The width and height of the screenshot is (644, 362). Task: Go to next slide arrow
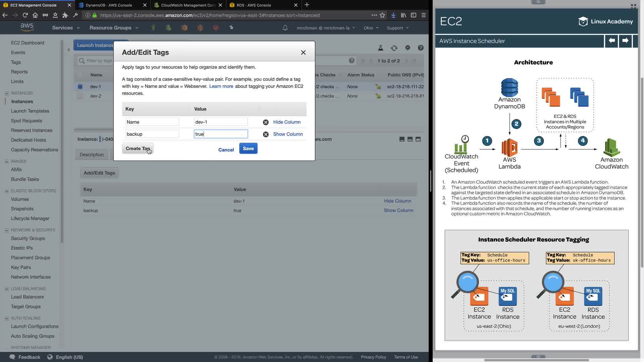pyautogui.click(x=625, y=41)
